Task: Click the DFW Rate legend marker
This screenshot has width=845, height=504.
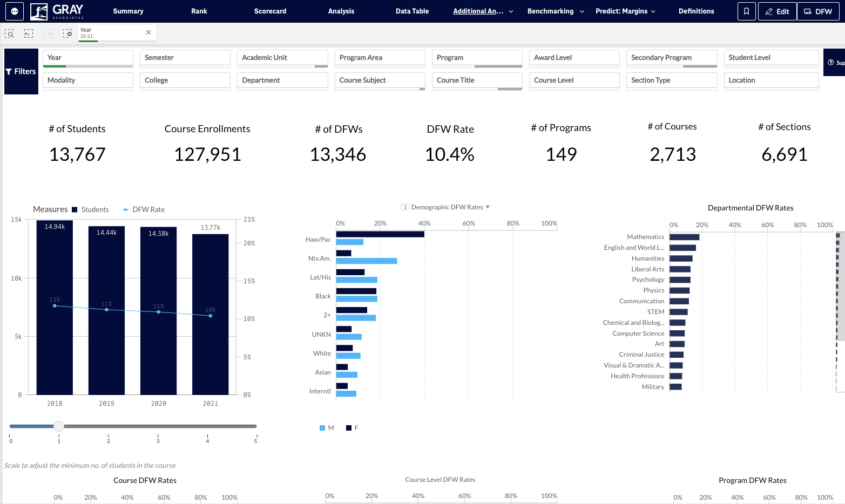Action: [126, 210]
